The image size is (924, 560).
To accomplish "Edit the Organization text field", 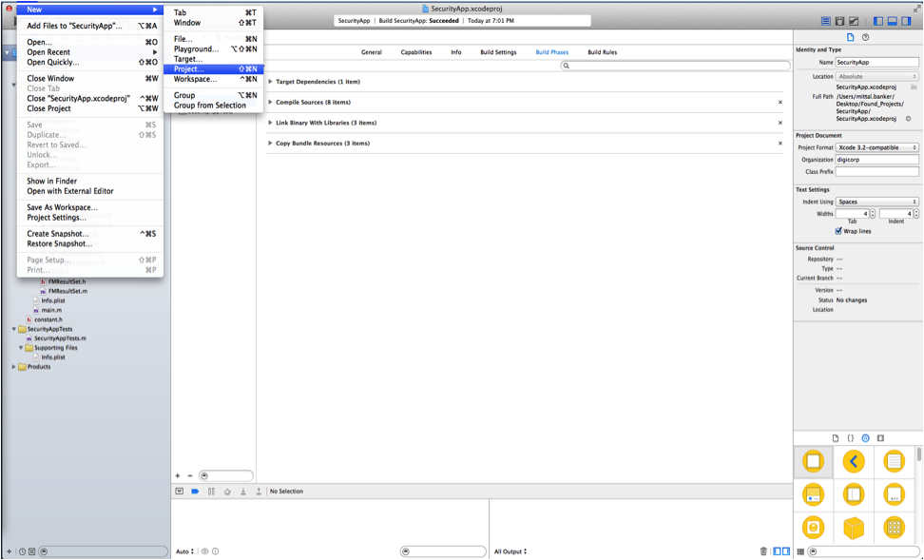I will point(876,160).
